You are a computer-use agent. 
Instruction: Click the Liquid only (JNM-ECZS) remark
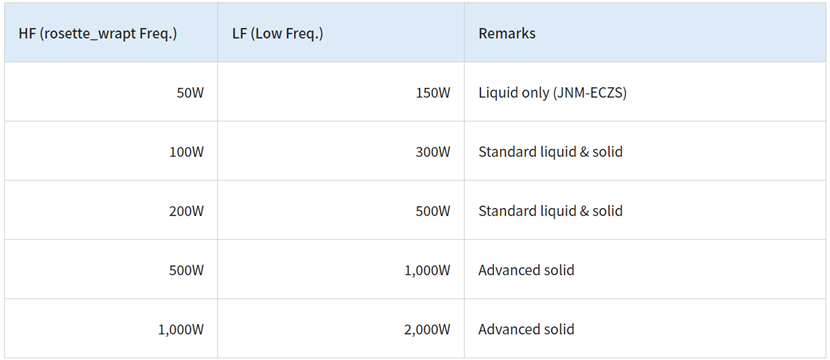point(553,93)
